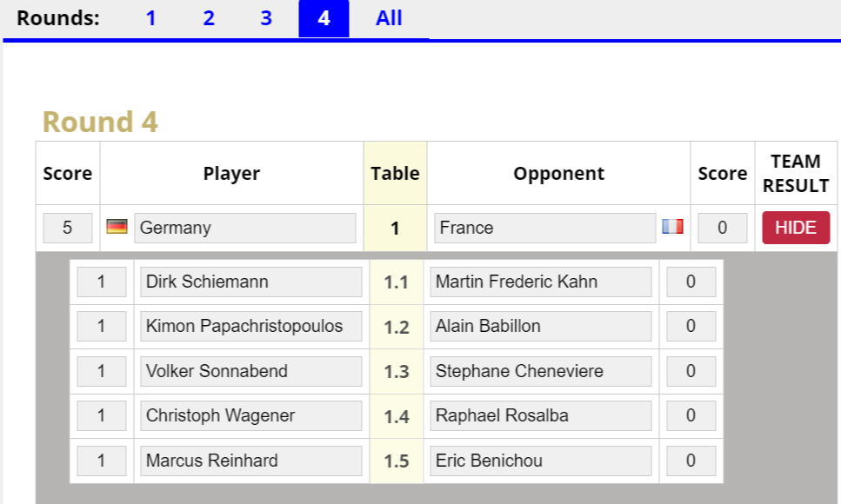Click Marcus Reinhard's score box
Image resolution: width=841 pixels, height=504 pixels.
pyautogui.click(x=102, y=461)
